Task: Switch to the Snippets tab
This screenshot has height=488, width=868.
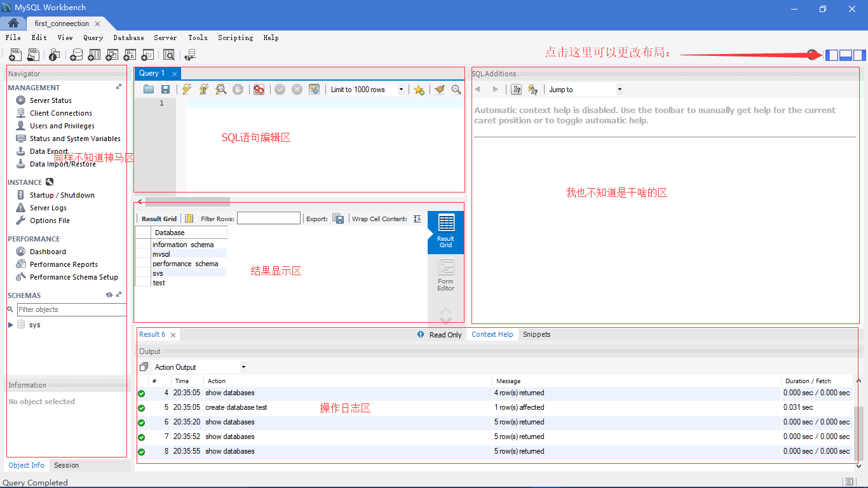Action: (537, 334)
